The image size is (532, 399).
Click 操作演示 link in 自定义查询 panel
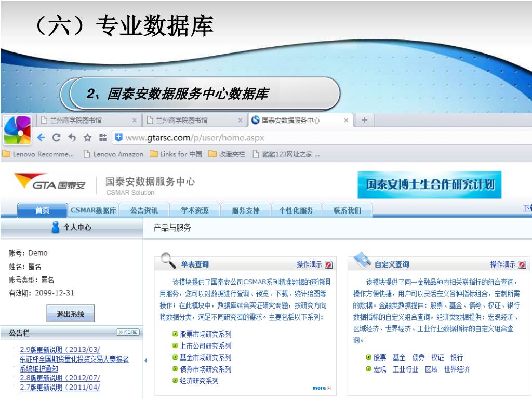503,264
